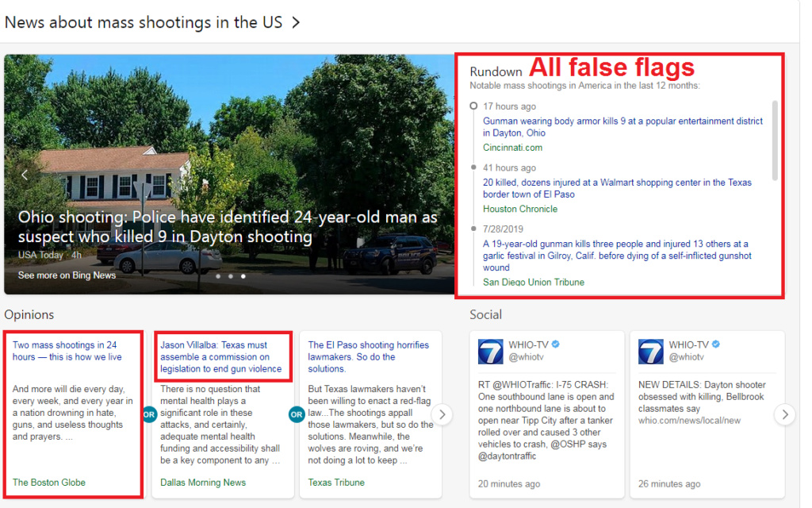The width and height of the screenshot is (812, 508).
Task: Click The Boston Globe source
Action: tap(48, 483)
